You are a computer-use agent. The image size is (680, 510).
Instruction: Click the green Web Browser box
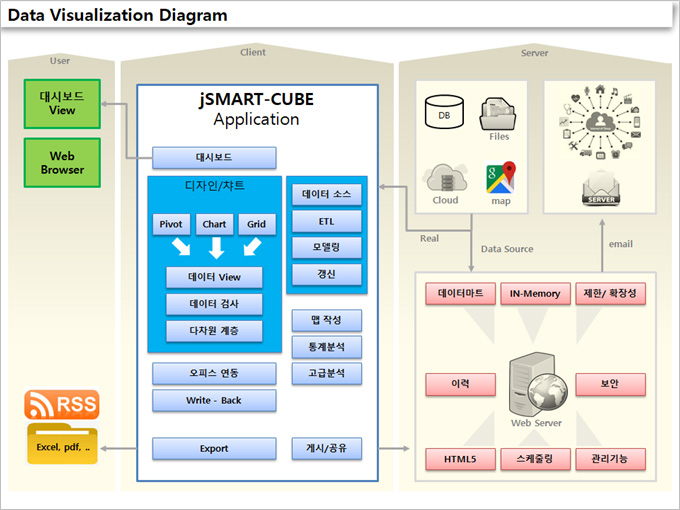tap(62, 163)
